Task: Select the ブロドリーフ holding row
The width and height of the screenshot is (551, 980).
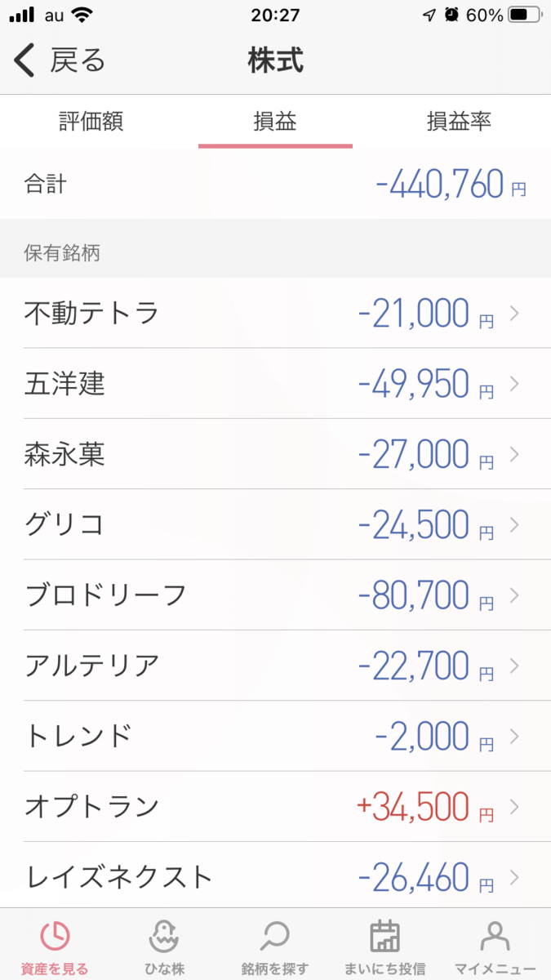Action: (275, 595)
